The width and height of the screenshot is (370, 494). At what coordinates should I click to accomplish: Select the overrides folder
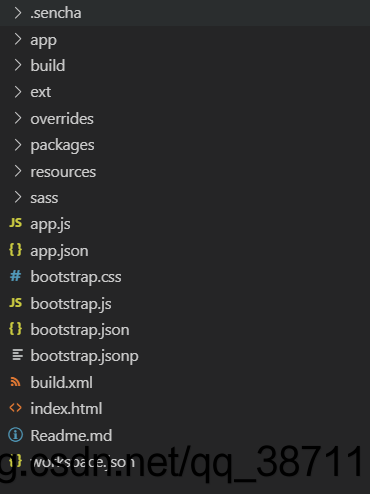(x=185, y=119)
